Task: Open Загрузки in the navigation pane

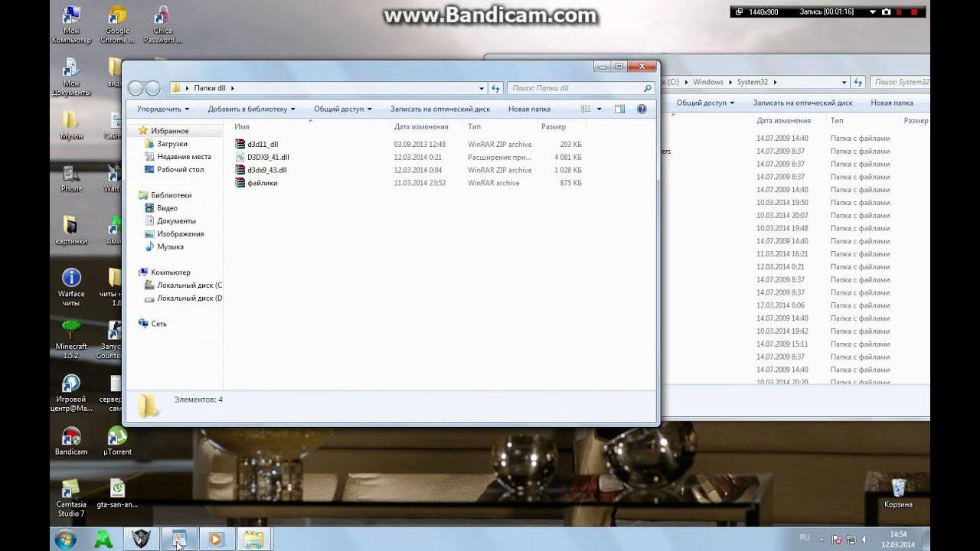Action: (171, 144)
